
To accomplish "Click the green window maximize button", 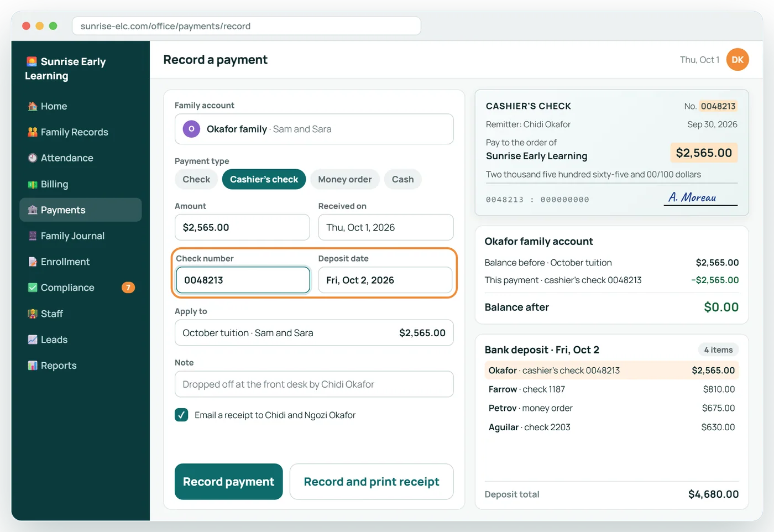I will tap(53, 26).
